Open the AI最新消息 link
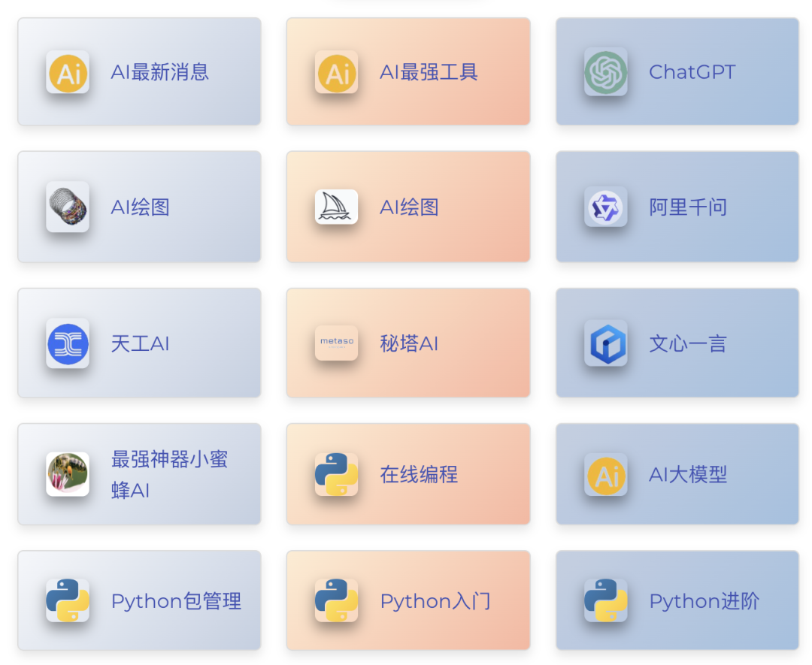The image size is (812, 665). coord(160,72)
